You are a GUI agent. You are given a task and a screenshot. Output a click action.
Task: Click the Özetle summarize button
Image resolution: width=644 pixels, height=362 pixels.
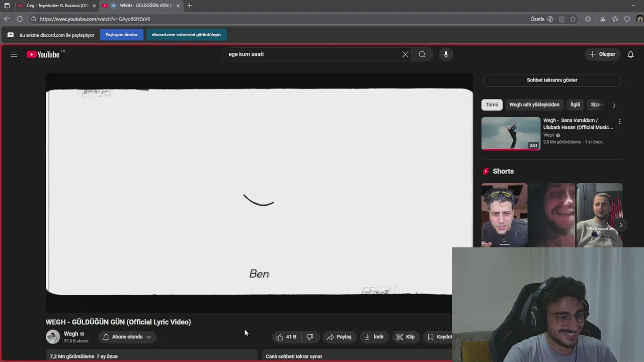pyautogui.click(x=537, y=19)
